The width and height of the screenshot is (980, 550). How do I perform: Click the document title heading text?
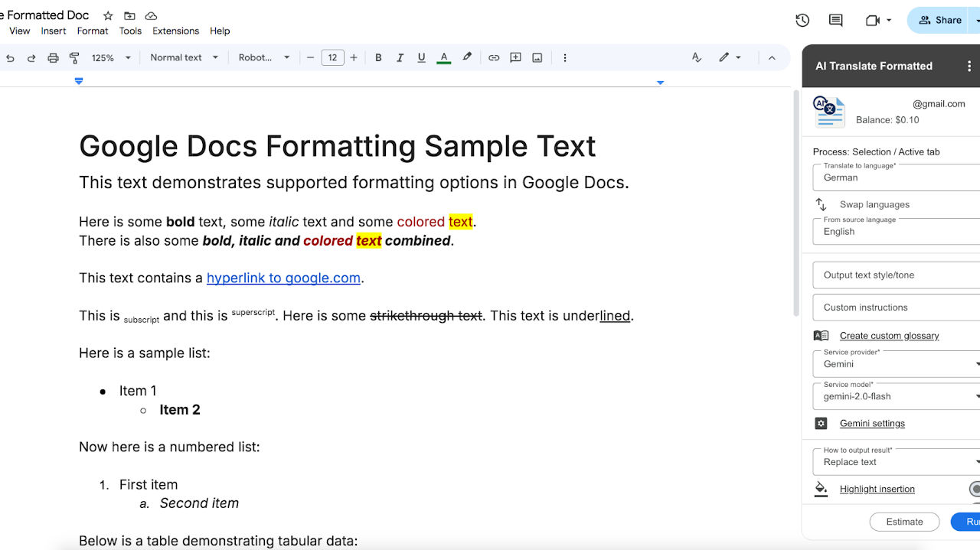[x=337, y=146]
